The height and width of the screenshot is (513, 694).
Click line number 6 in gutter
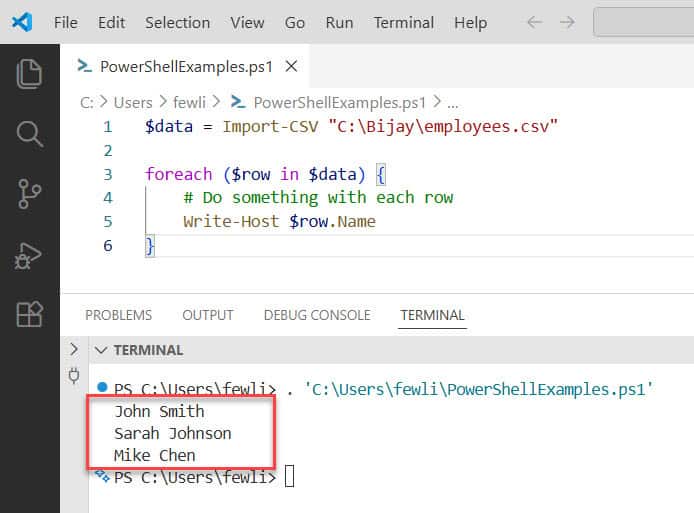click(108, 246)
